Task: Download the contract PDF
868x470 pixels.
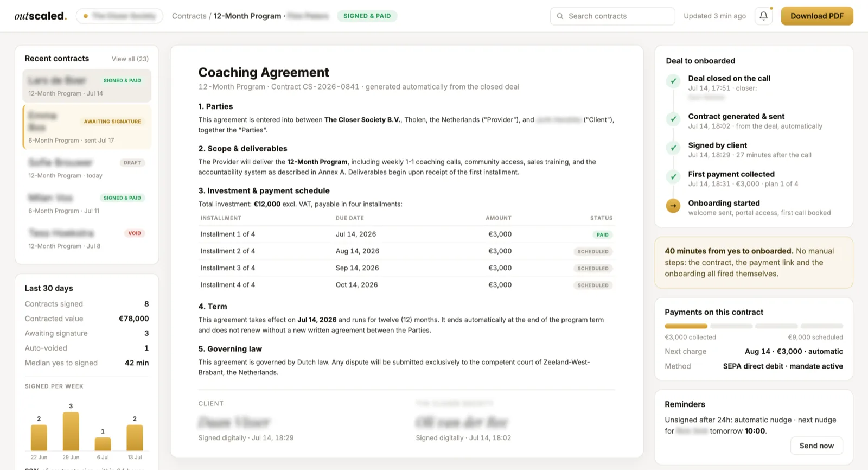Action: (x=817, y=16)
